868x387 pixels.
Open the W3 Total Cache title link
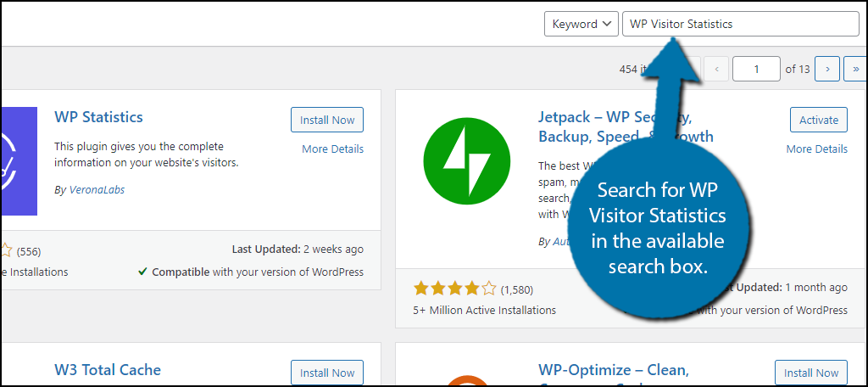pyautogui.click(x=108, y=370)
